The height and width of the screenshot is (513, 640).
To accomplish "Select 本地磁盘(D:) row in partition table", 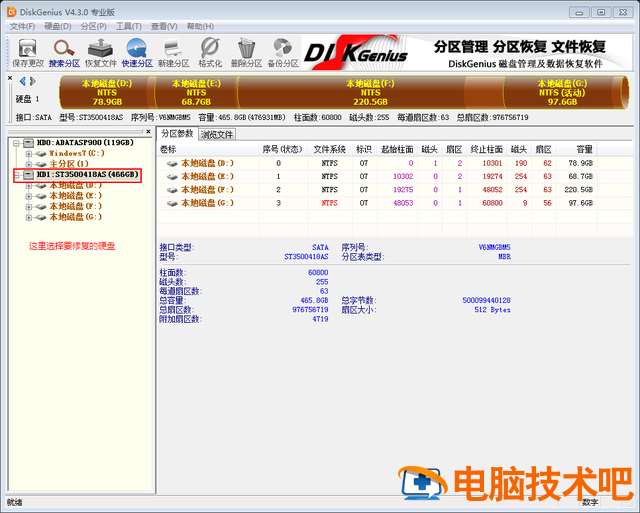I will (x=378, y=163).
